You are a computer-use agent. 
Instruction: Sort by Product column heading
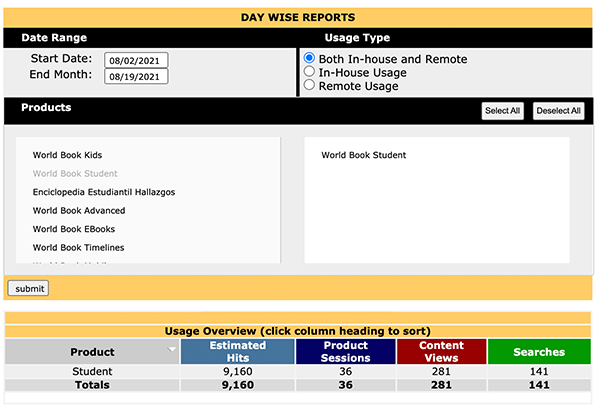tap(92, 352)
